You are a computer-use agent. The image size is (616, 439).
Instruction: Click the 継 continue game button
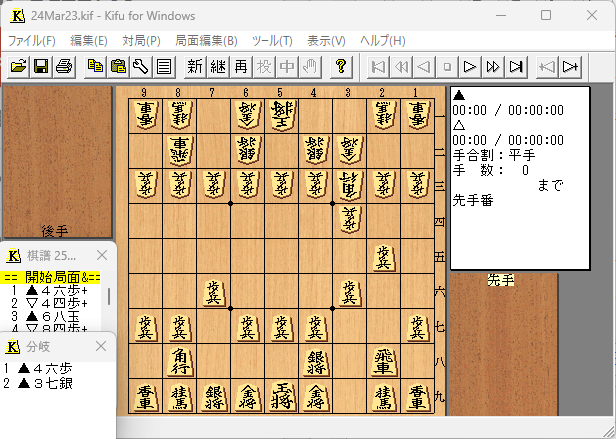pyautogui.click(x=218, y=66)
